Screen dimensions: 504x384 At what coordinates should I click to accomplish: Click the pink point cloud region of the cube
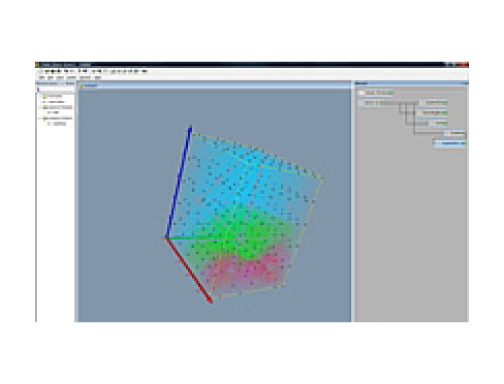pyautogui.click(x=248, y=270)
